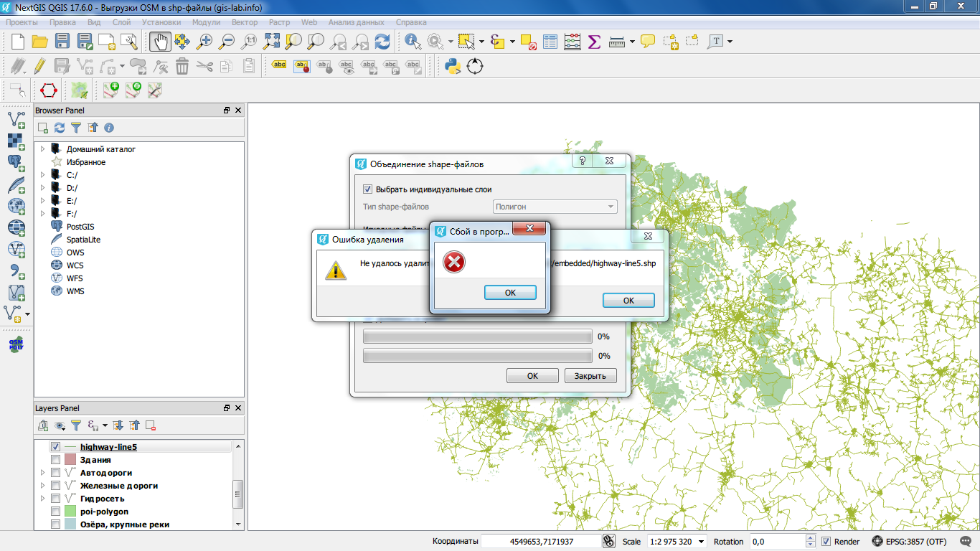This screenshot has height=551, width=980.
Task: Open the Модули menu
Action: [x=206, y=22]
